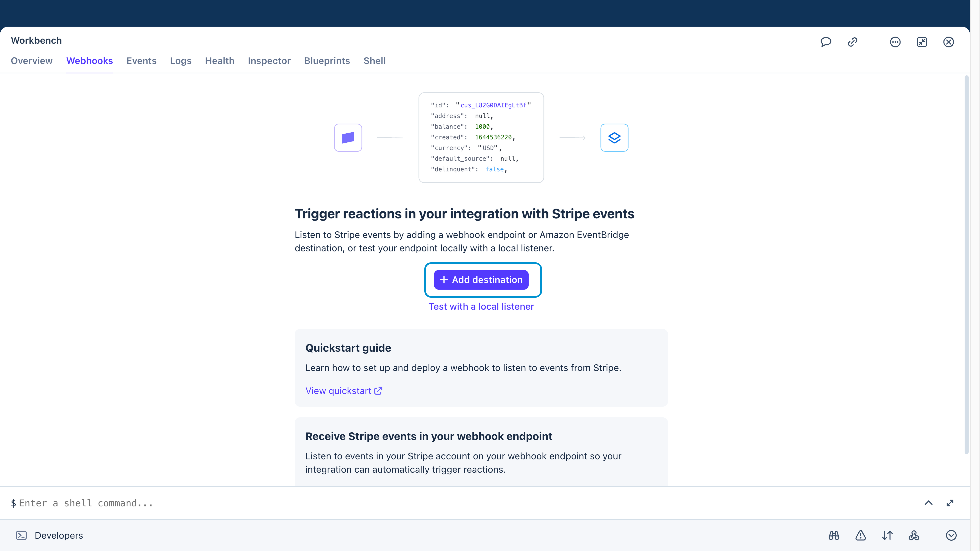Maximize shell with diagonal arrows icon

[950, 503]
